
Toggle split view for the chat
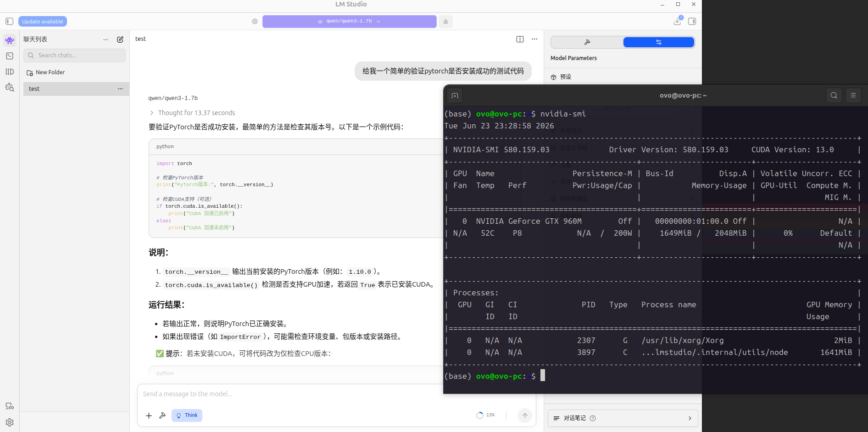pyautogui.click(x=520, y=39)
